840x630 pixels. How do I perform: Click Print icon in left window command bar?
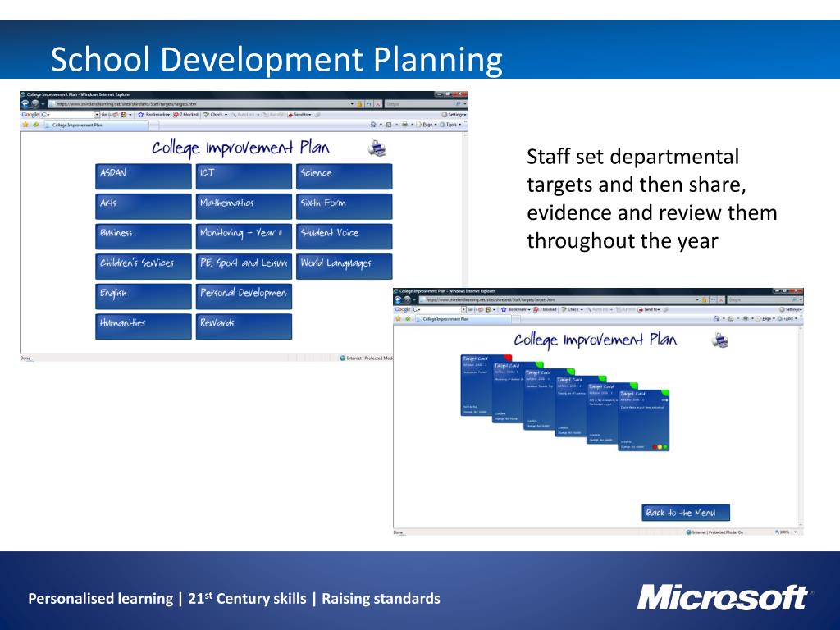pyautogui.click(x=405, y=125)
